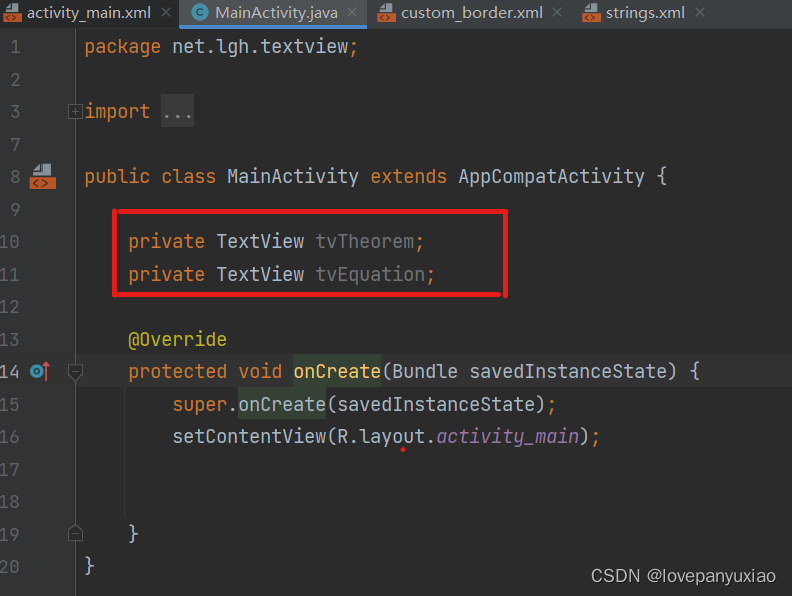Close the MainActivity.java tab
The width and height of the screenshot is (792, 596).
352,13
